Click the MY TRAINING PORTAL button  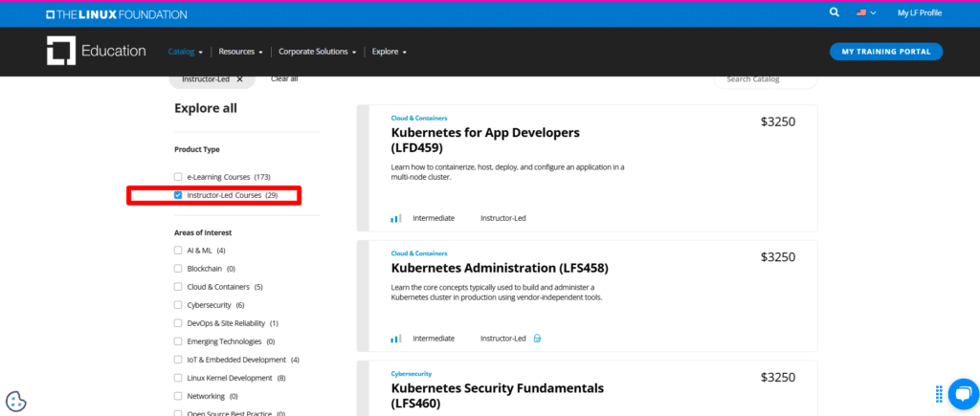coord(885,52)
